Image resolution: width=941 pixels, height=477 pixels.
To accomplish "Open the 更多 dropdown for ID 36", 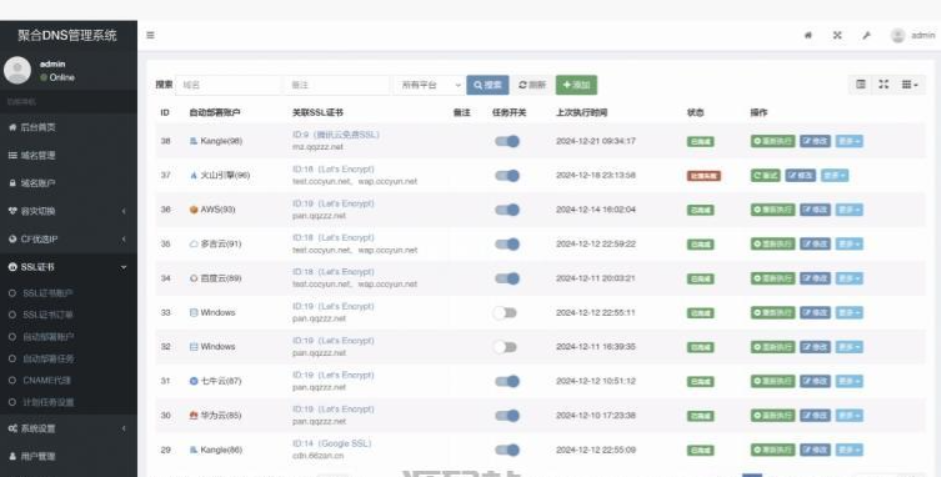I will (849, 210).
